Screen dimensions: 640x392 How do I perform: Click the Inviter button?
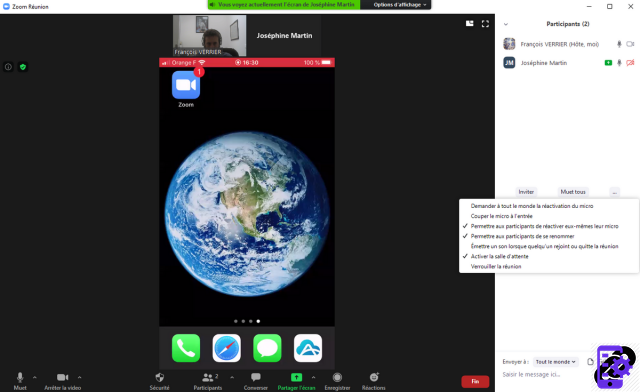(526, 192)
